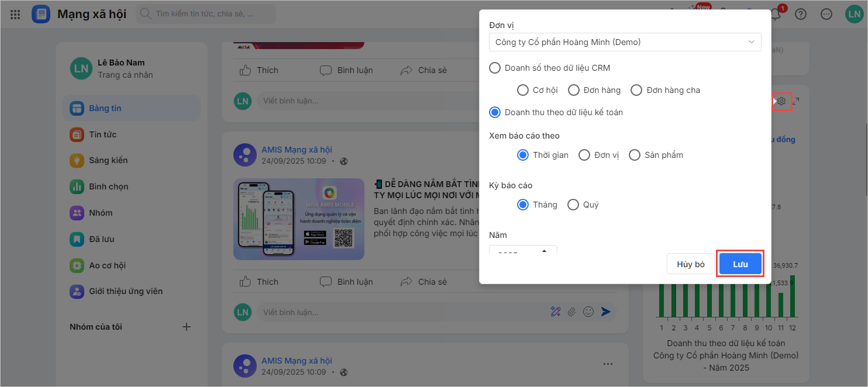The height and width of the screenshot is (387, 868).
Task: Open Tin tức in sidebar
Action: coord(132,134)
